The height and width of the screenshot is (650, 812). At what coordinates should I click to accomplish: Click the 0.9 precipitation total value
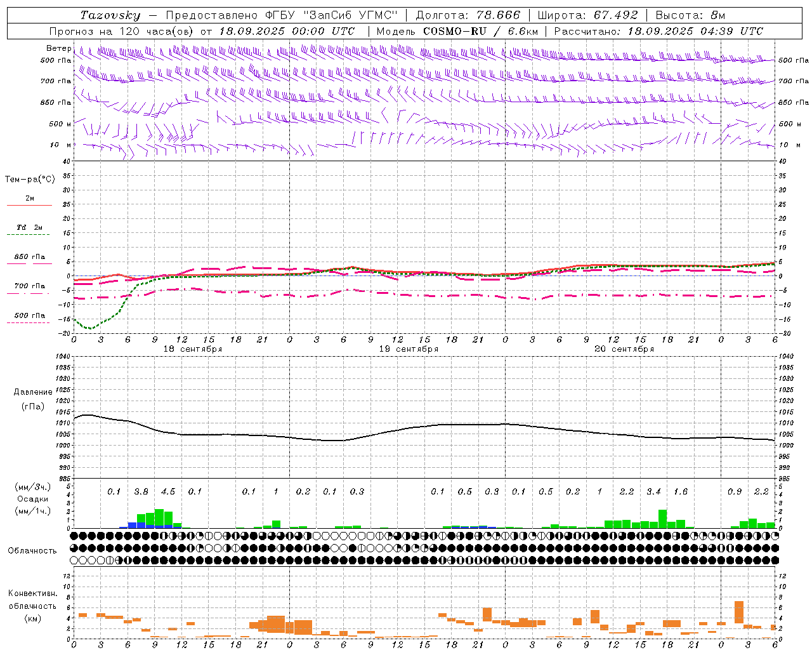735,491
